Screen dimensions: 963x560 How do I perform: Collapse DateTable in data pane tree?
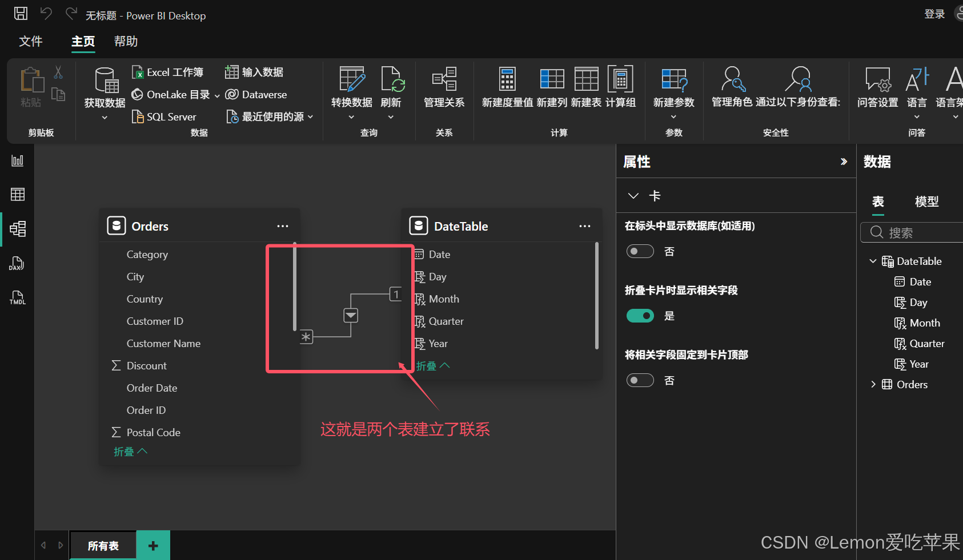(873, 261)
